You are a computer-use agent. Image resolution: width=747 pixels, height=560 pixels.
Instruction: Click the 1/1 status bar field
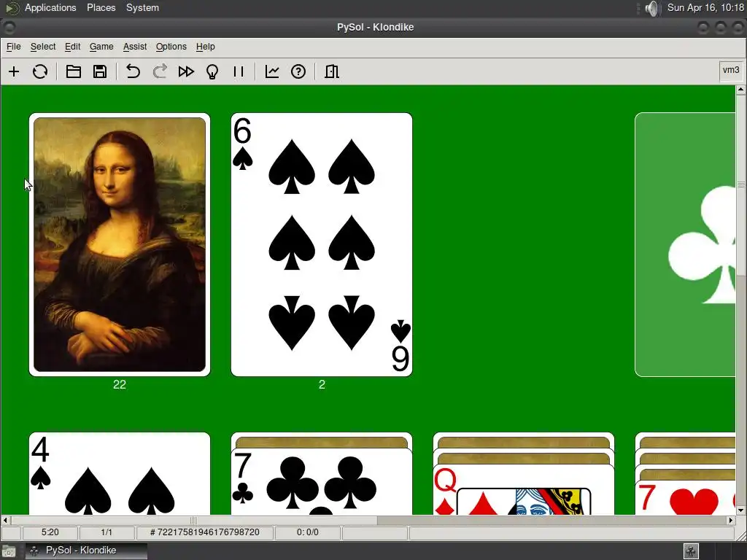coord(107,532)
